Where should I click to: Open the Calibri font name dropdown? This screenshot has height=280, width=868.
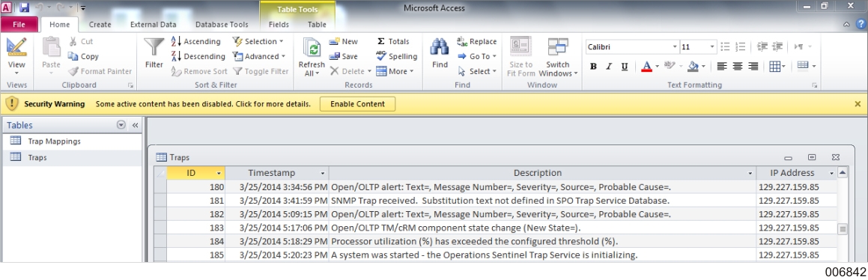point(675,47)
